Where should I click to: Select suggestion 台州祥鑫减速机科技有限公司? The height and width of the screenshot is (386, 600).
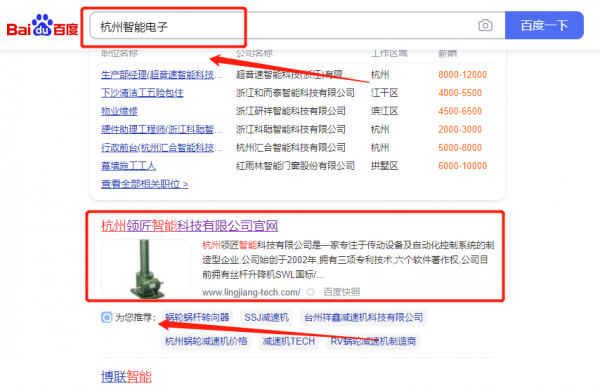(x=364, y=318)
